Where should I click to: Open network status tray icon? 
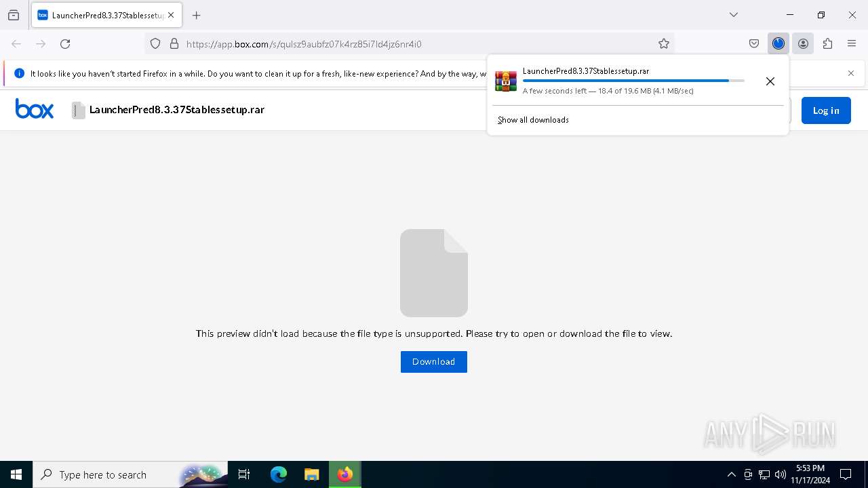pyautogui.click(x=764, y=474)
